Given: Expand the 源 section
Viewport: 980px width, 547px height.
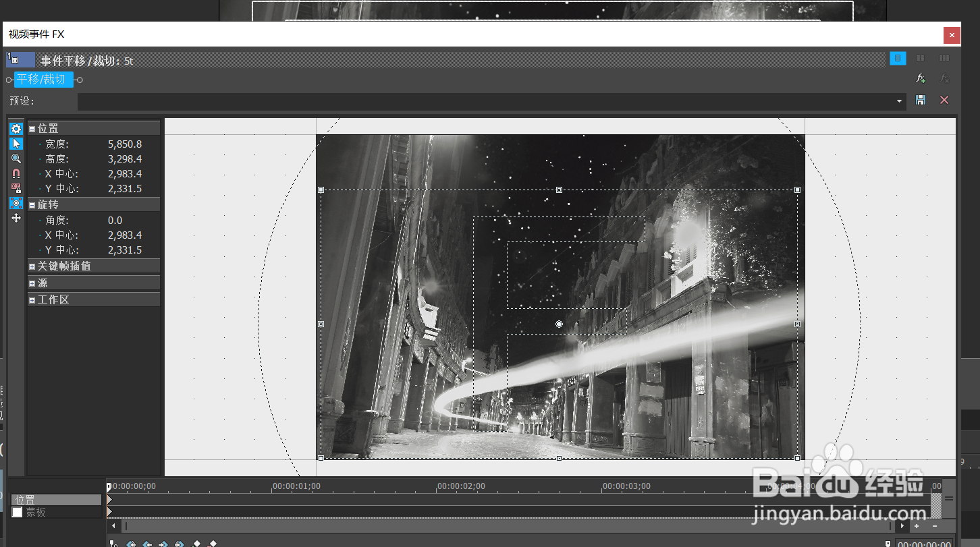Looking at the screenshot, I should 32,283.
